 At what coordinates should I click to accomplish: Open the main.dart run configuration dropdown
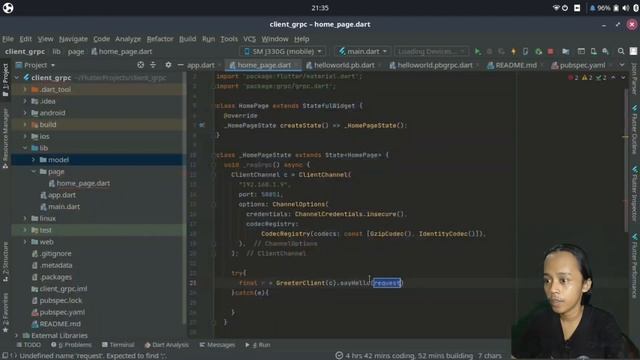pyautogui.click(x=362, y=51)
